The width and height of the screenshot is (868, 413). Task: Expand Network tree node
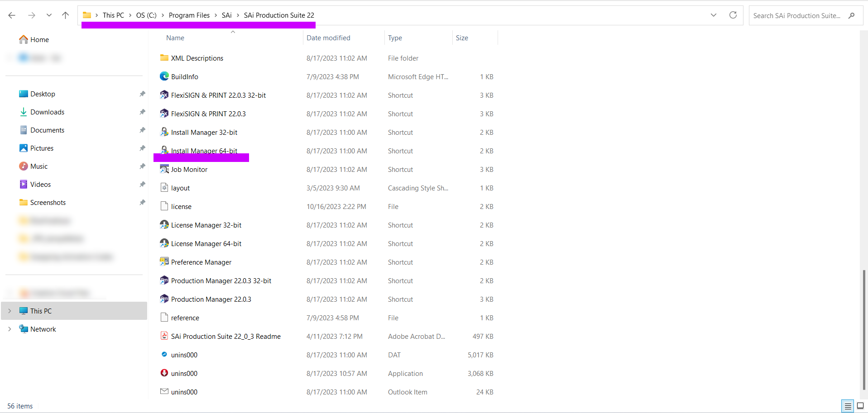[x=10, y=329]
